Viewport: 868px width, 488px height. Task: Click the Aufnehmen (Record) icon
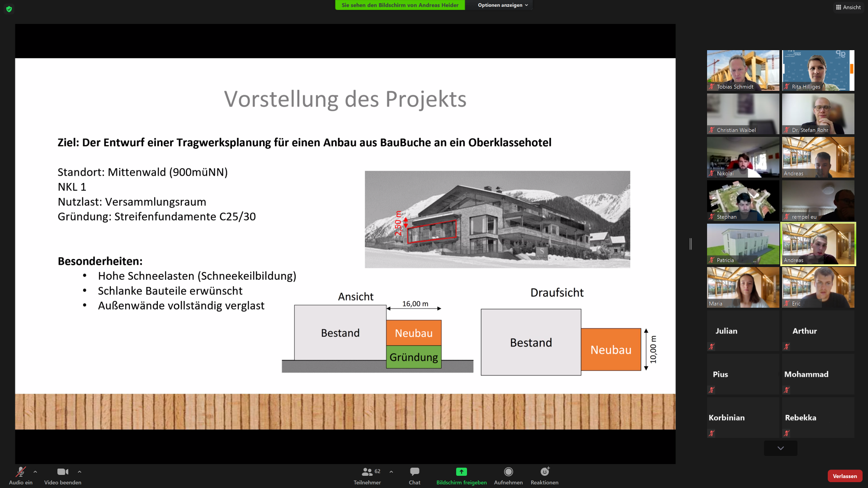[509, 471]
